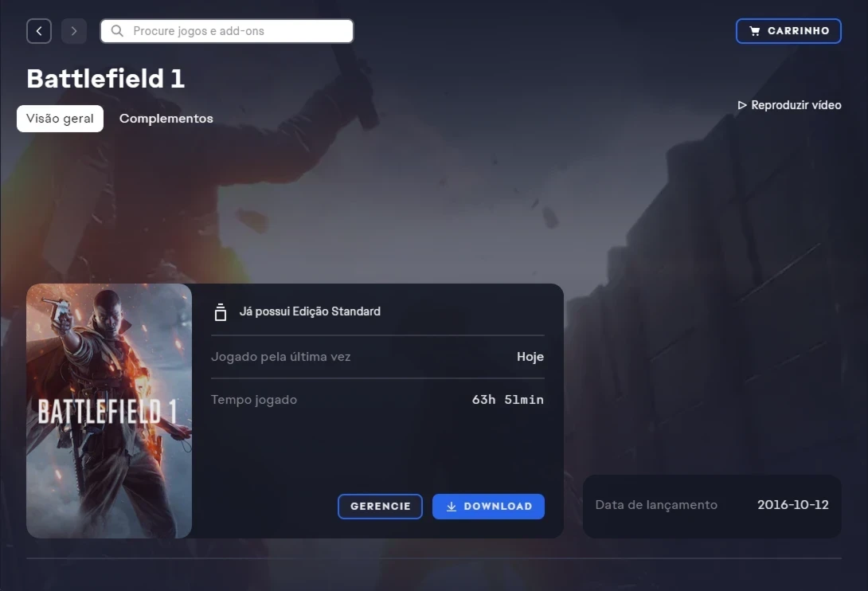This screenshot has height=591, width=868.
Task: Click the '63h 51min' playtime value
Action: 507,399
